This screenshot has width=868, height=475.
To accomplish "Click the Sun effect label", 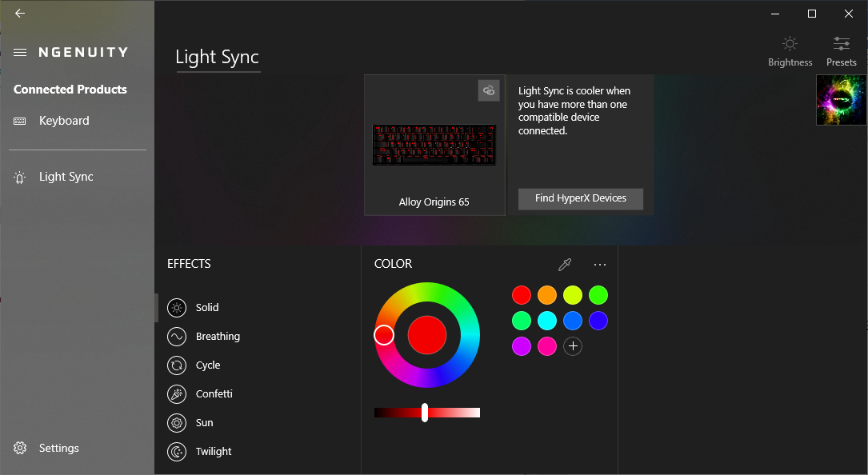I will tap(204, 423).
